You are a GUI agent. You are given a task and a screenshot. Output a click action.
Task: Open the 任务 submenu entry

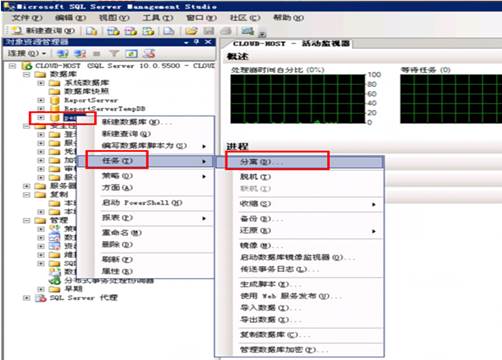click(x=145, y=161)
